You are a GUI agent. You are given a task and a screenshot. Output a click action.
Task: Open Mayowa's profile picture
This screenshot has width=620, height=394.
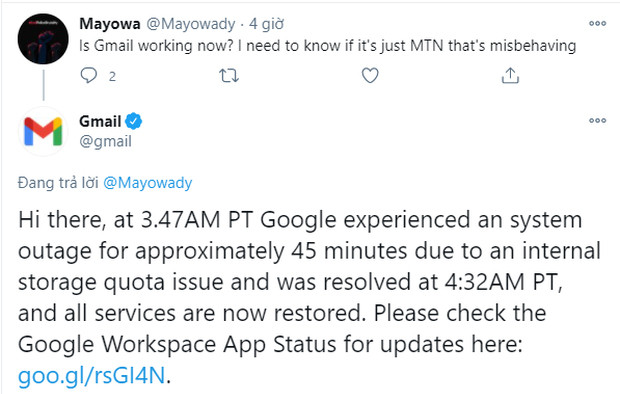(x=43, y=39)
